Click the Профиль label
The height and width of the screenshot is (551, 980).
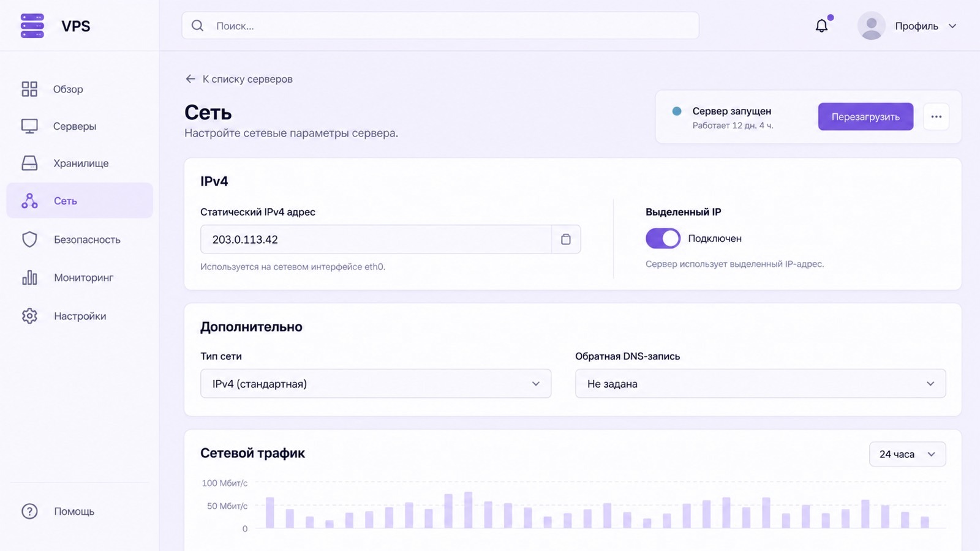tap(916, 26)
